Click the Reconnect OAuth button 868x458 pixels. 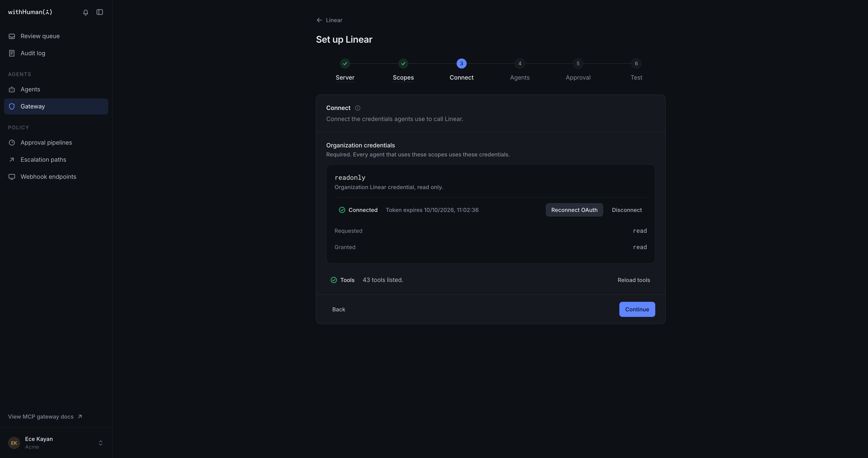tap(574, 210)
